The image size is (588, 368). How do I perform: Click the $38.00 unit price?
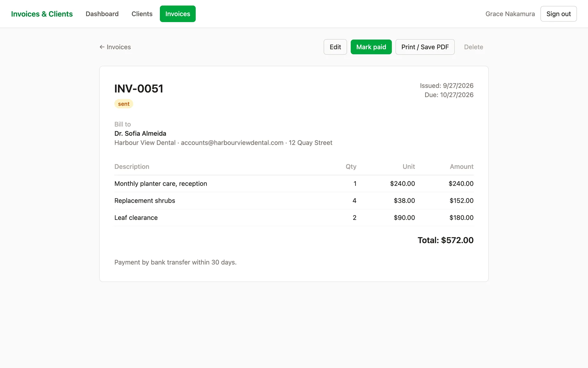click(404, 201)
